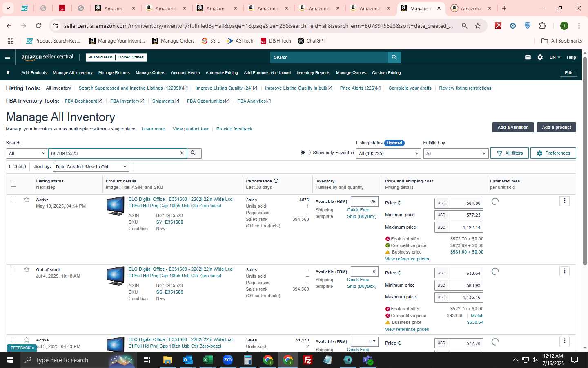Toggle Show only Favorites switch

305,153
